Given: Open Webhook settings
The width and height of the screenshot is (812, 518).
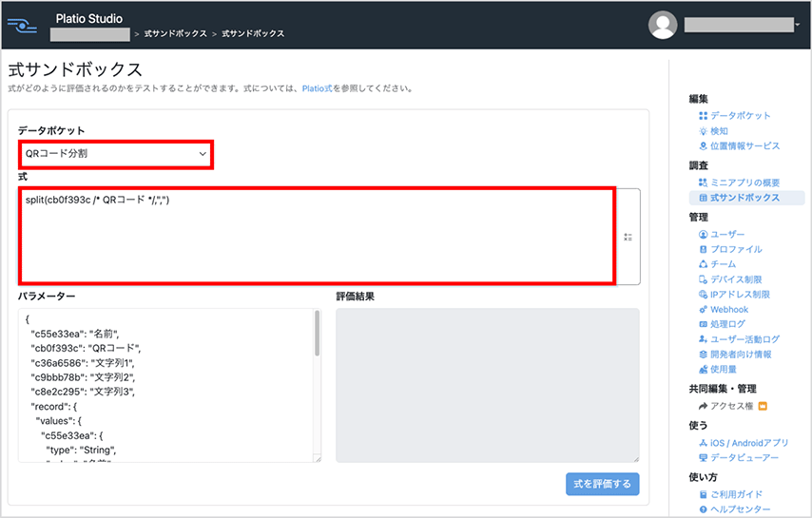Looking at the screenshot, I should tap(729, 309).
